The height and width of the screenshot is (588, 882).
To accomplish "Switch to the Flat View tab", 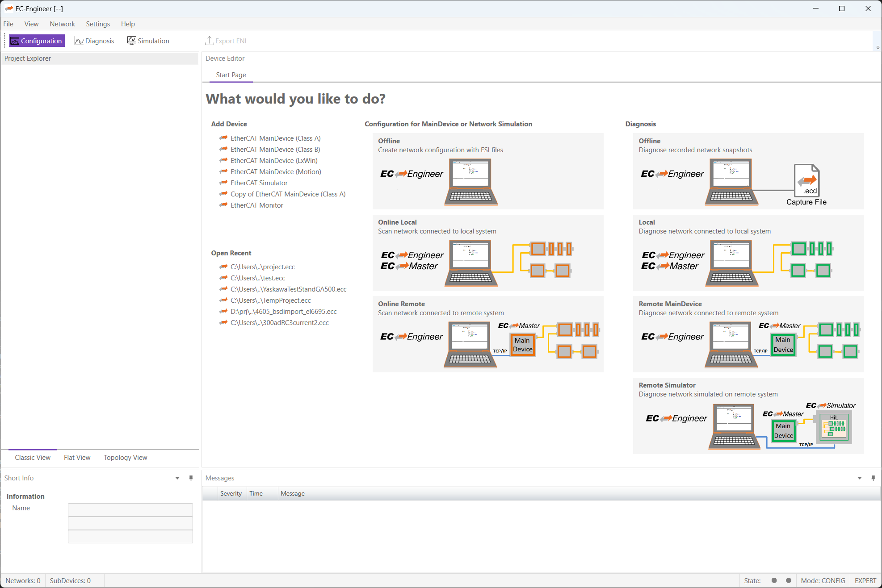I will [x=77, y=457].
